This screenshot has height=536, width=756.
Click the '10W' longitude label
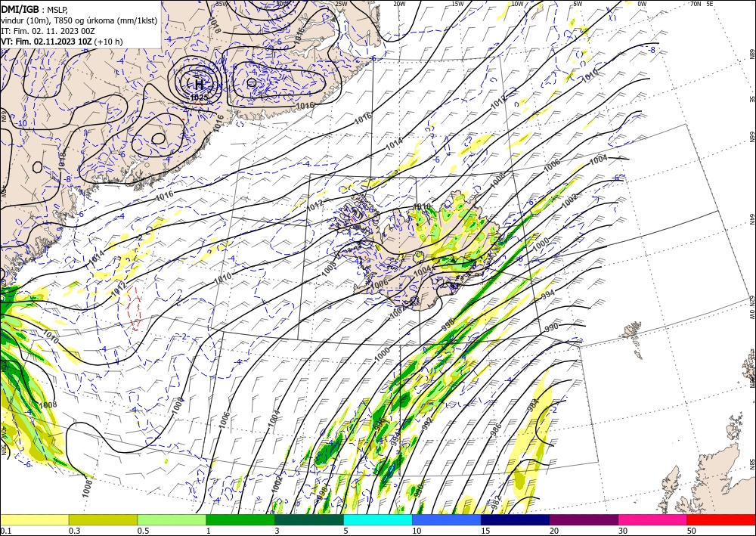[x=517, y=4]
